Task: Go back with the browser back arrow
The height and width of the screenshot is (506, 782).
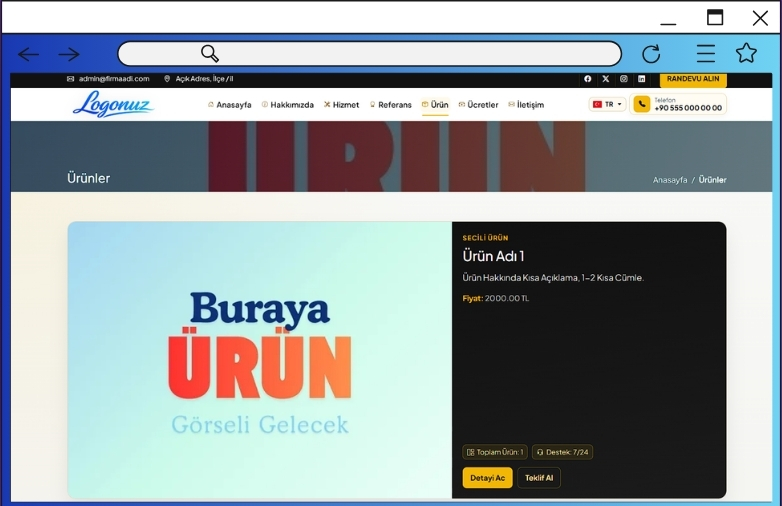Action: [x=28, y=54]
